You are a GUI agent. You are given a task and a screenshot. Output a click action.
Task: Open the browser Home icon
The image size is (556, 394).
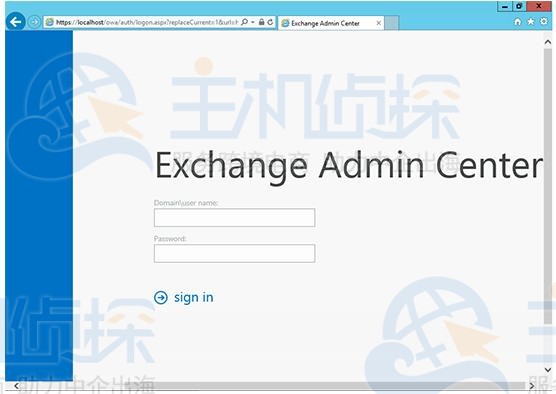tap(518, 22)
